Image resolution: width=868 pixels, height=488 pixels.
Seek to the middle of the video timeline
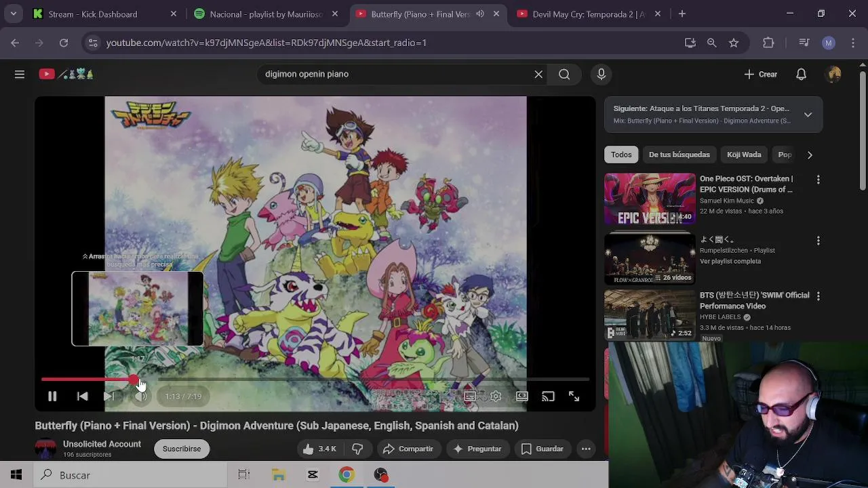[x=315, y=380]
